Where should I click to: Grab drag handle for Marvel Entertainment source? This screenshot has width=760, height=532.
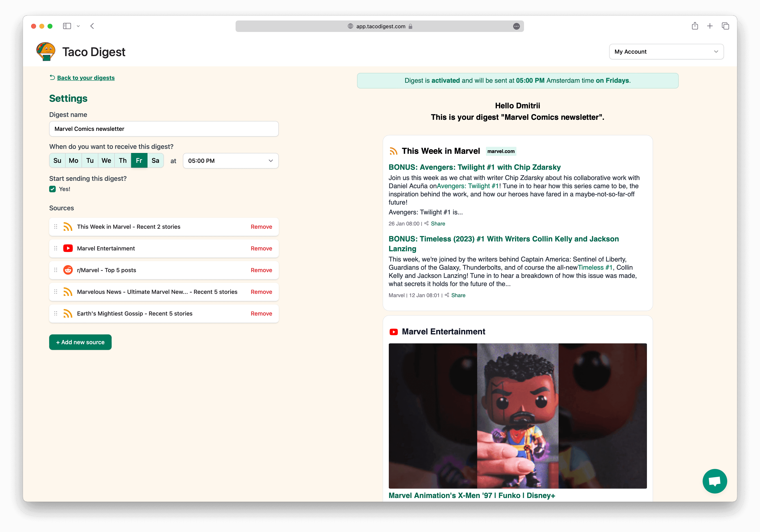[56, 248]
